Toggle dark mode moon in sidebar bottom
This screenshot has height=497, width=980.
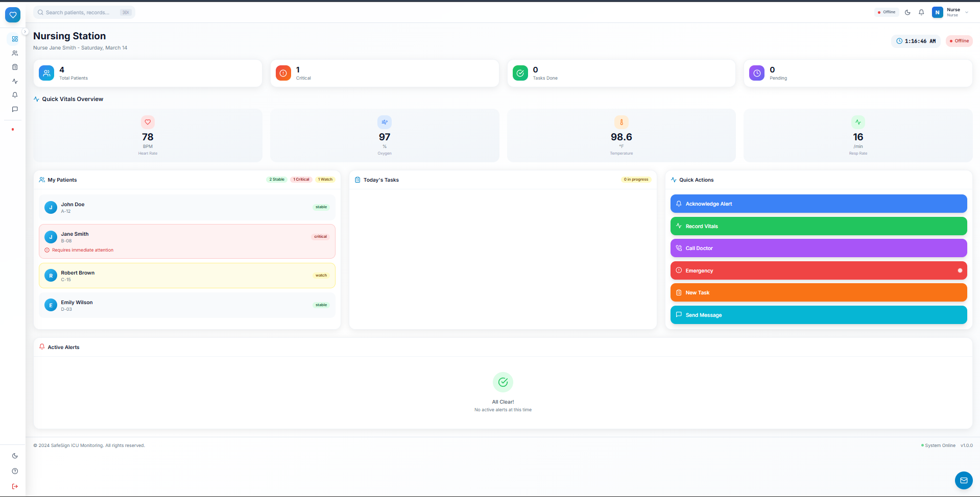[x=15, y=456]
